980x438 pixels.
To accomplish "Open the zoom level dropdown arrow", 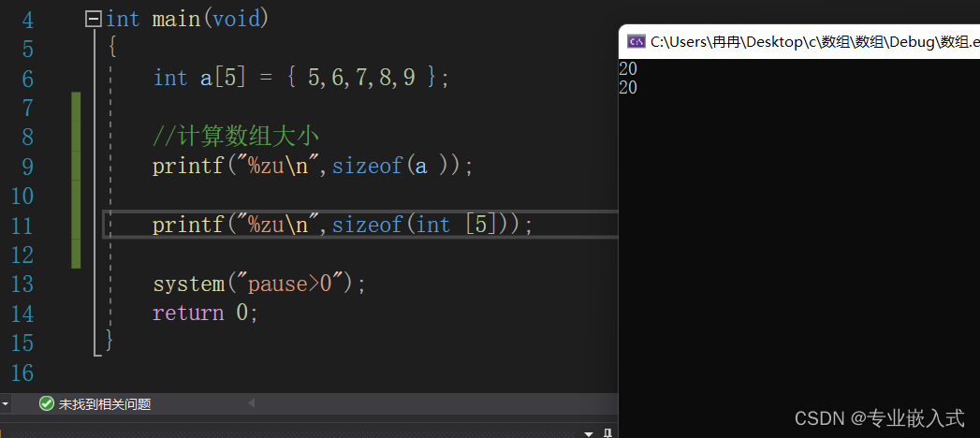I will [5, 404].
